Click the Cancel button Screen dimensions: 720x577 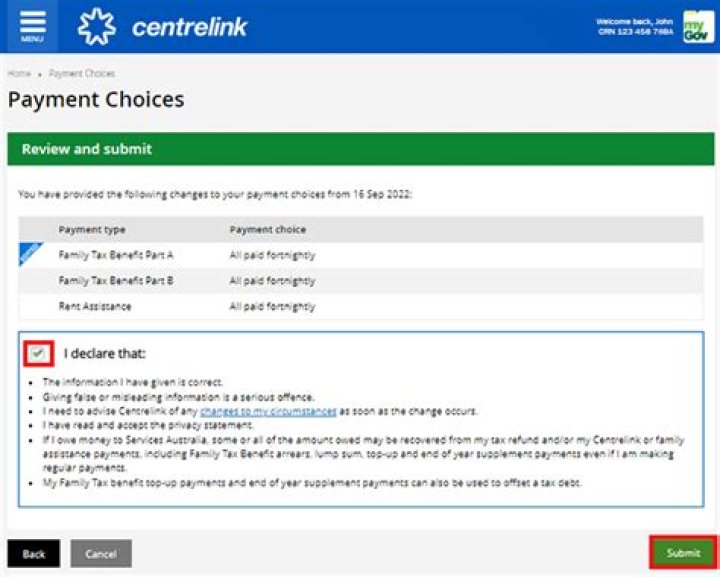coord(101,553)
